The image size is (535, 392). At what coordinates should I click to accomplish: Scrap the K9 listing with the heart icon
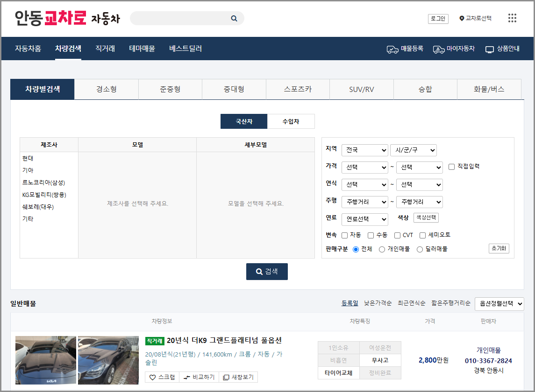153,377
